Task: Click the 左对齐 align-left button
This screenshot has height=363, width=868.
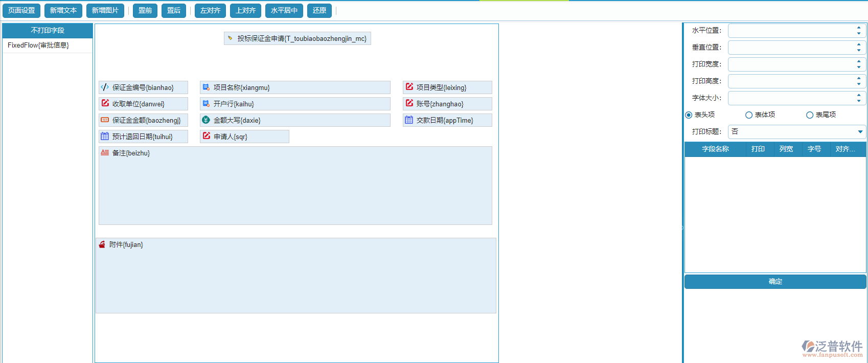Action: click(211, 10)
